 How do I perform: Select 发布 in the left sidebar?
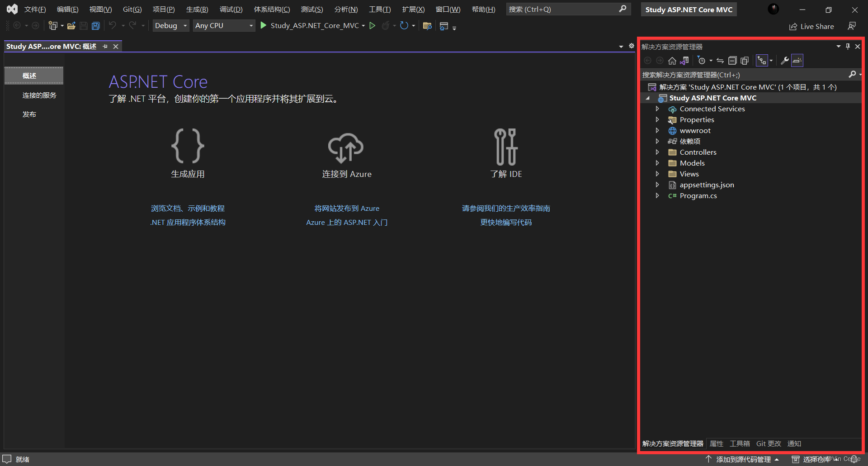tap(29, 114)
